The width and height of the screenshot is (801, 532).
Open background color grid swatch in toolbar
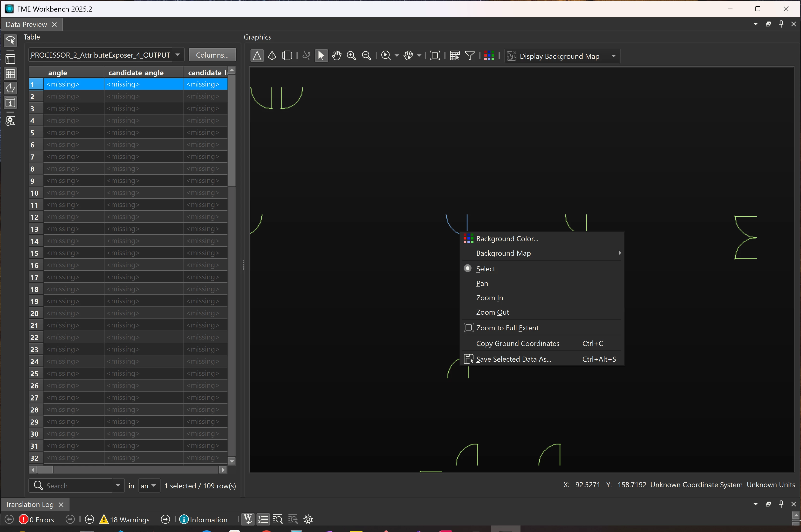(489, 56)
